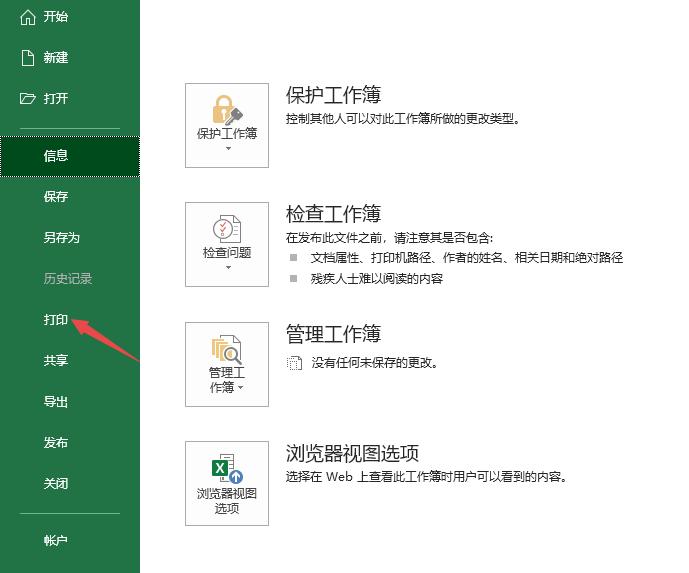The width and height of the screenshot is (689, 573).
Task: Click the text 控制其他人可以对此工作簿所做的更改类型
Action: click(403, 119)
